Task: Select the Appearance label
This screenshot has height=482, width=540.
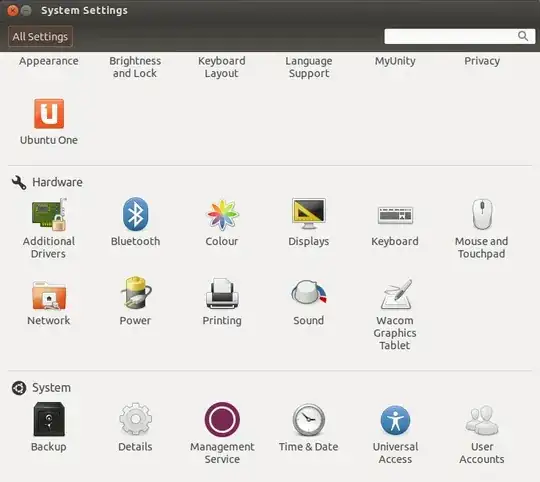Action: pyautogui.click(x=49, y=61)
